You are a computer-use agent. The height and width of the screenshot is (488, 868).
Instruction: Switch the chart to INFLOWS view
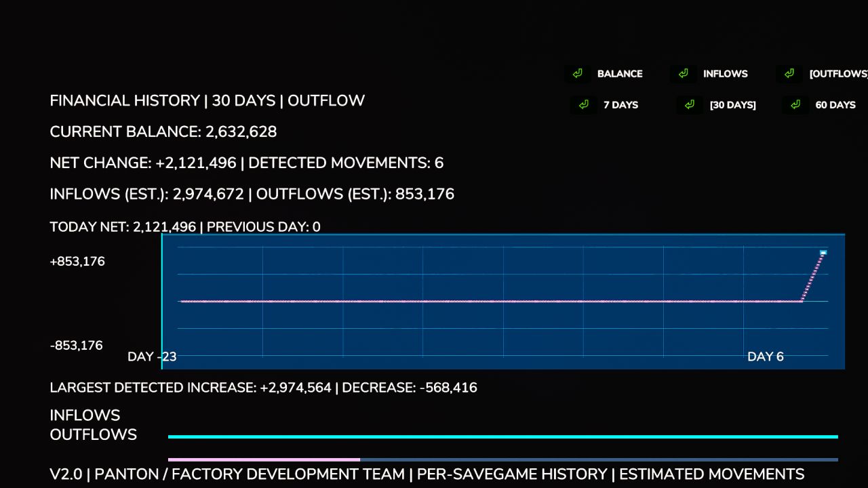[726, 74]
